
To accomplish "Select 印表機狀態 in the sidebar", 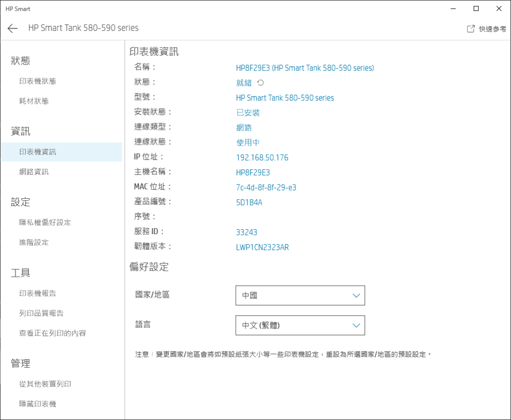I will [x=37, y=81].
